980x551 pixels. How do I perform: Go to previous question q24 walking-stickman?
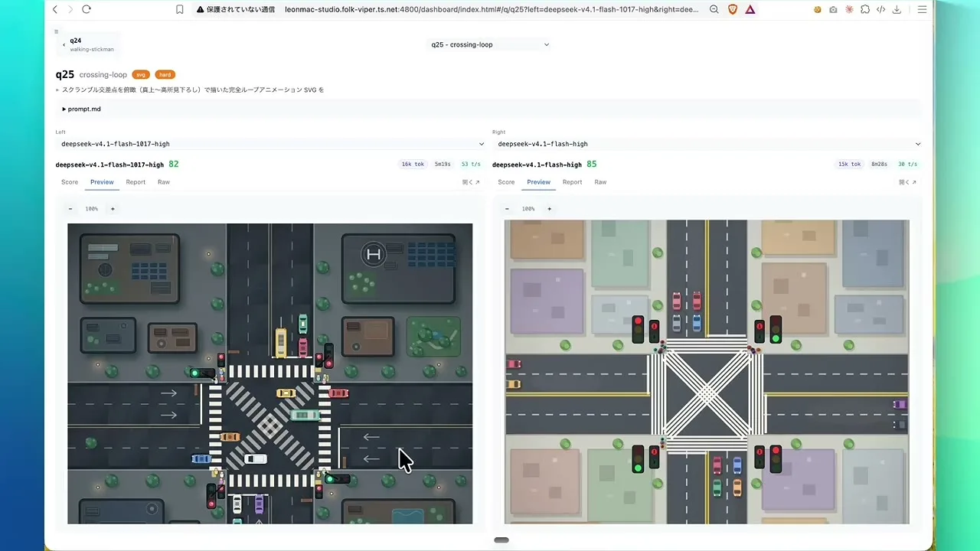(x=88, y=44)
